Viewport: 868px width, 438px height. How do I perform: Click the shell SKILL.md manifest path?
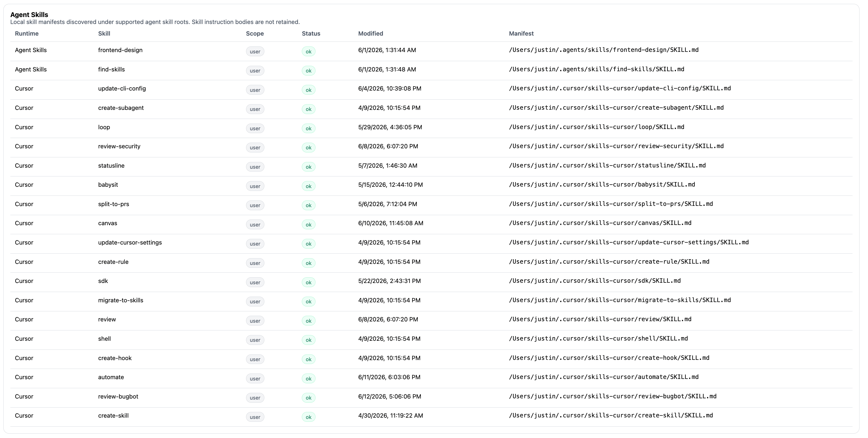pyautogui.click(x=598, y=339)
